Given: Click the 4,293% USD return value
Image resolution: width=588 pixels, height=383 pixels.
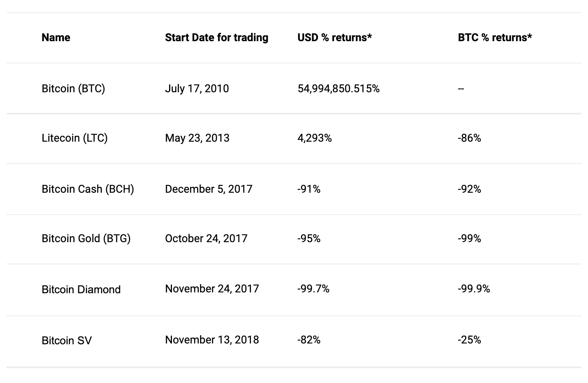Looking at the screenshot, I should (x=315, y=138).
